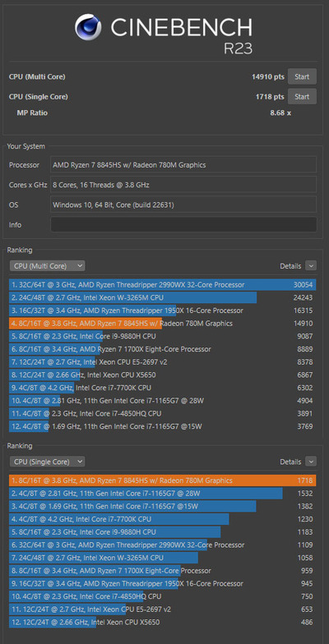Select the Cores x GHz field value

coord(184,185)
